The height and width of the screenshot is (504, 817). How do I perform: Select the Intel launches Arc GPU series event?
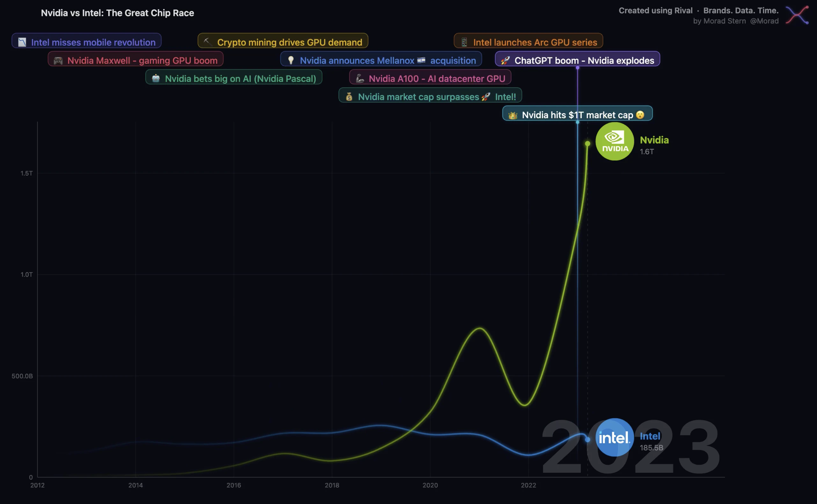(528, 41)
